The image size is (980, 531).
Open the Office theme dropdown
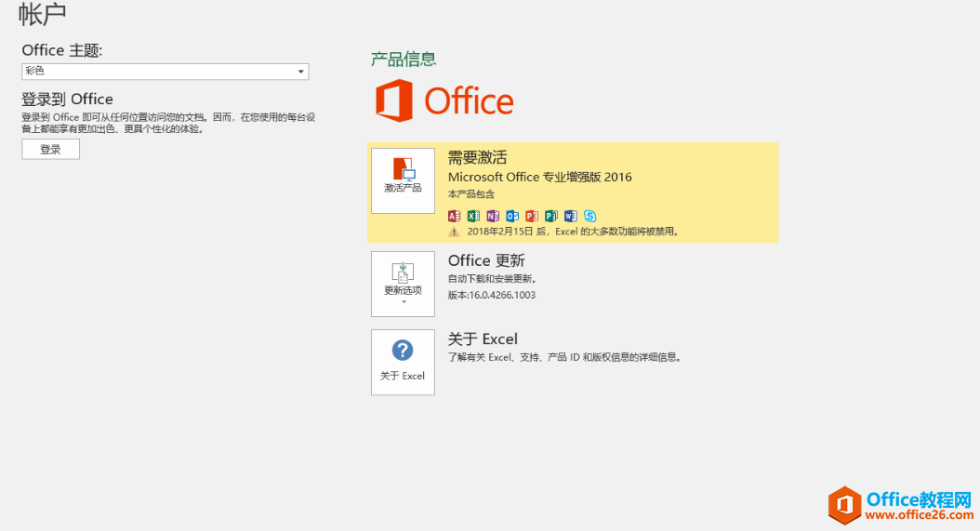pyautogui.click(x=165, y=72)
